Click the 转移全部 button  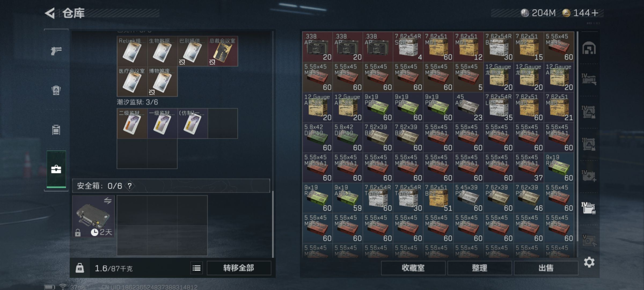[x=239, y=268]
